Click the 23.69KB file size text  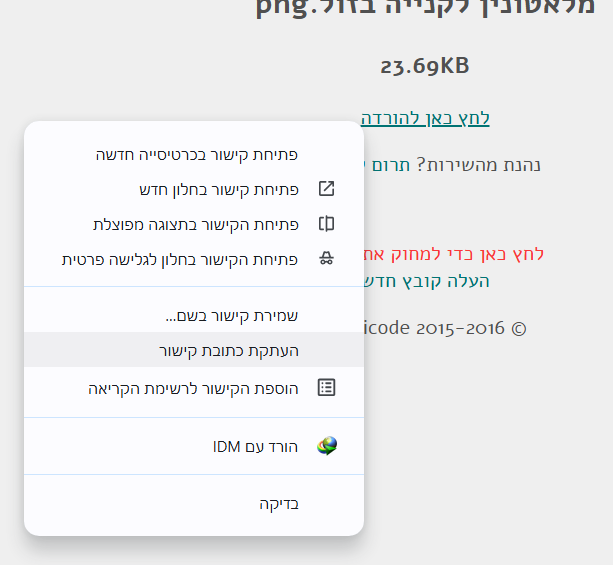coord(425,66)
